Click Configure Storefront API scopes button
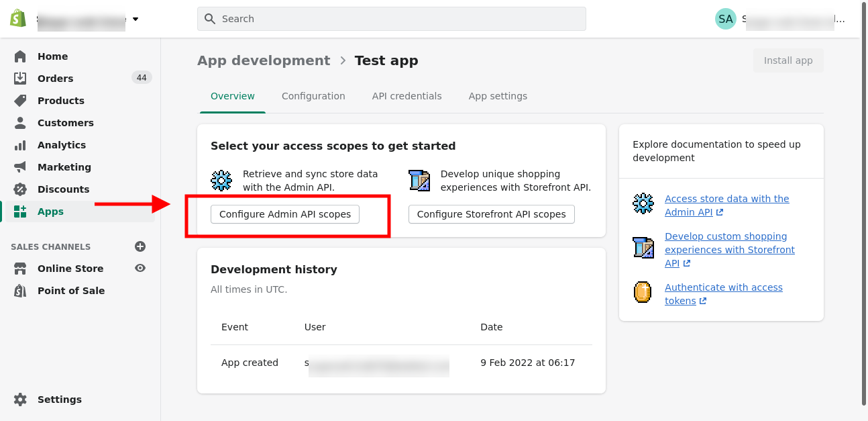868x421 pixels. tap(492, 214)
